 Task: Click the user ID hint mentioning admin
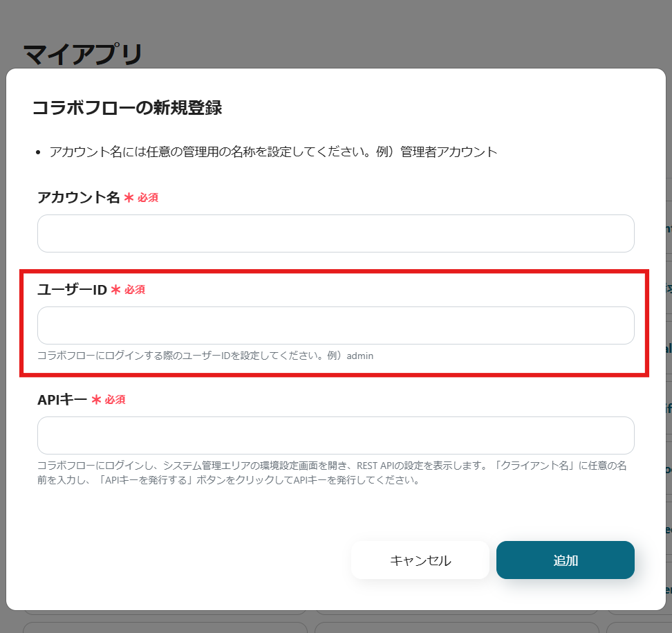205,356
